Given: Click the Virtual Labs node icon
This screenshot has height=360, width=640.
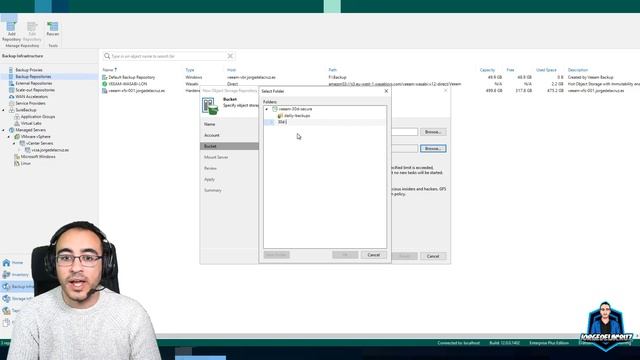Looking at the screenshot, I should [17, 123].
